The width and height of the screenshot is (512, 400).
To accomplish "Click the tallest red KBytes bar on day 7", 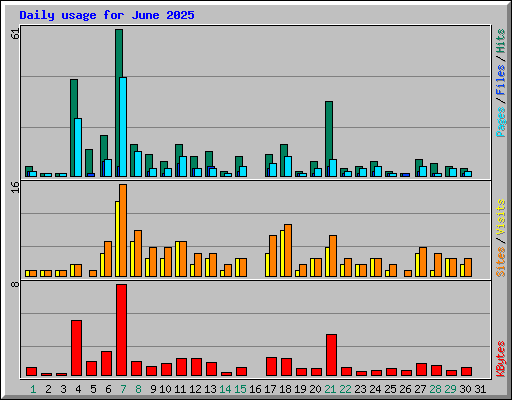I will (121, 330).
